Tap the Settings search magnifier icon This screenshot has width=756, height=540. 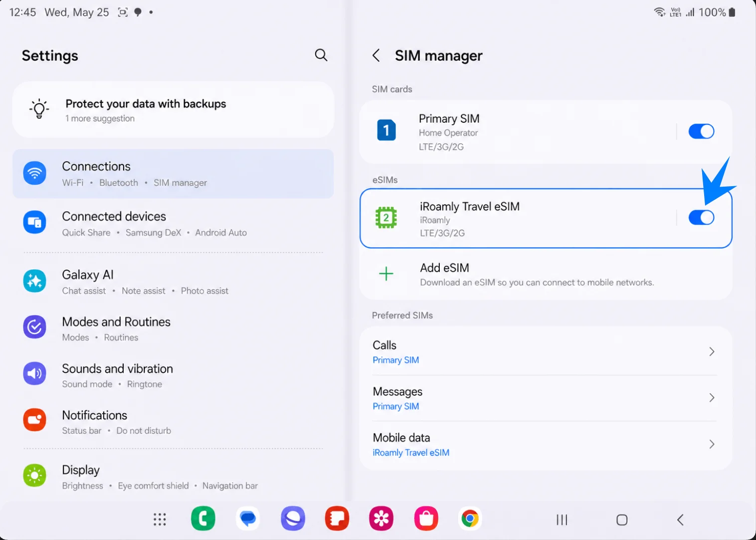(321, 55)
